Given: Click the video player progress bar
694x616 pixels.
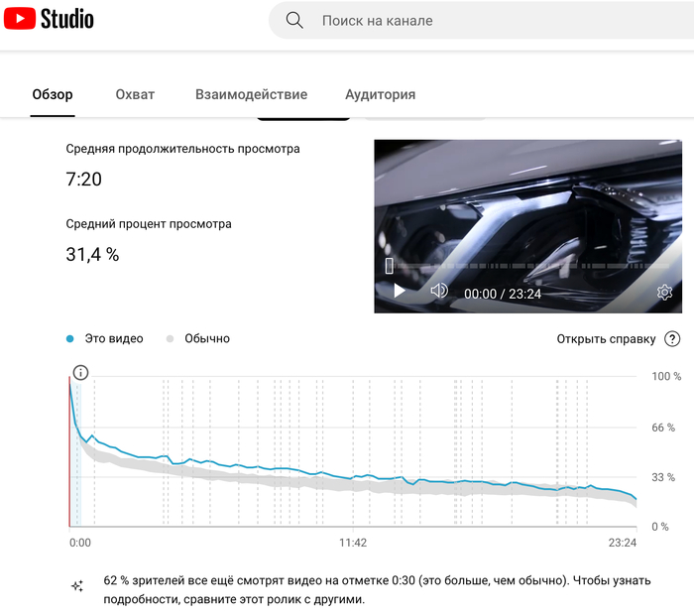Looking at the screenshot, I should point(525,267).
